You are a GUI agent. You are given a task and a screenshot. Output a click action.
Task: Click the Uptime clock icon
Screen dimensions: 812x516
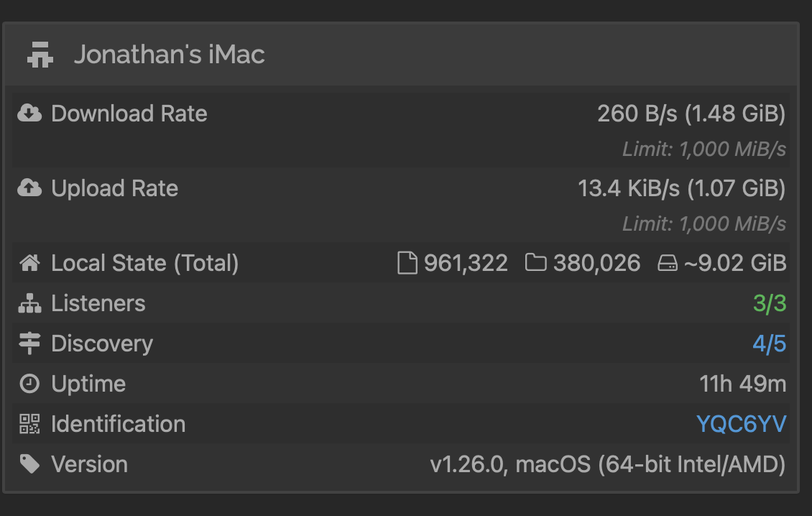point(29,383)
